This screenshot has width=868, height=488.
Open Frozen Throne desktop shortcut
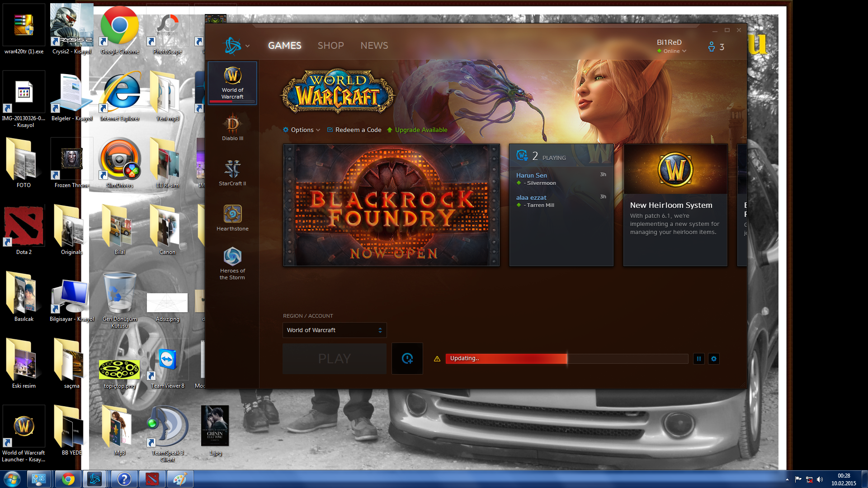72,164
